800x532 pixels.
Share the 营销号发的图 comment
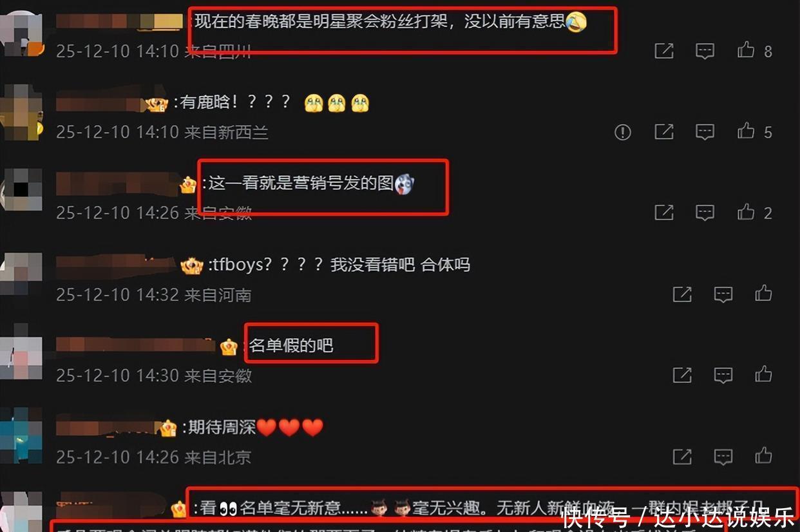click(664, 213)
